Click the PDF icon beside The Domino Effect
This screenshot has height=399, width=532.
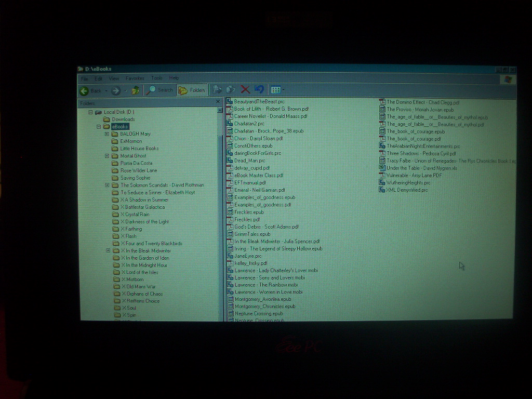point(382,102)
